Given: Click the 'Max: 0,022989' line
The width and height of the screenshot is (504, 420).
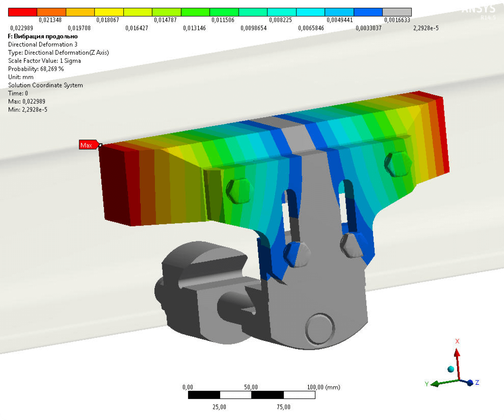Looking at the screenshot, I should tap(27, 101).
